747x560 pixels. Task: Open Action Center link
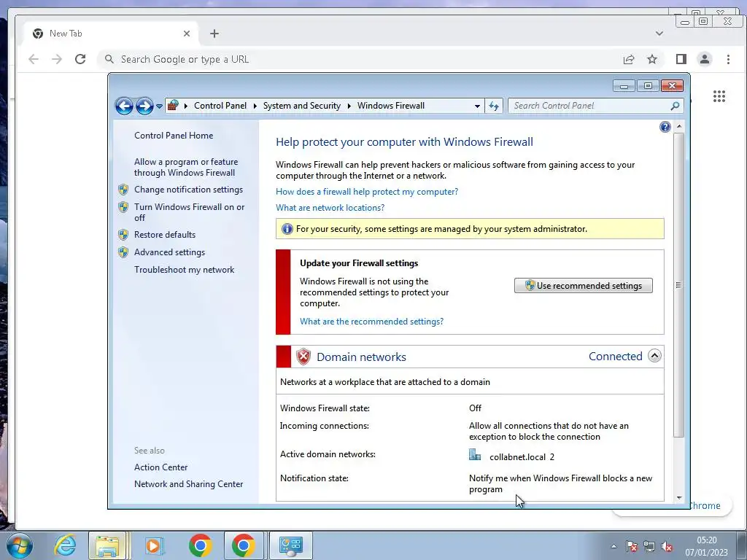160,467
